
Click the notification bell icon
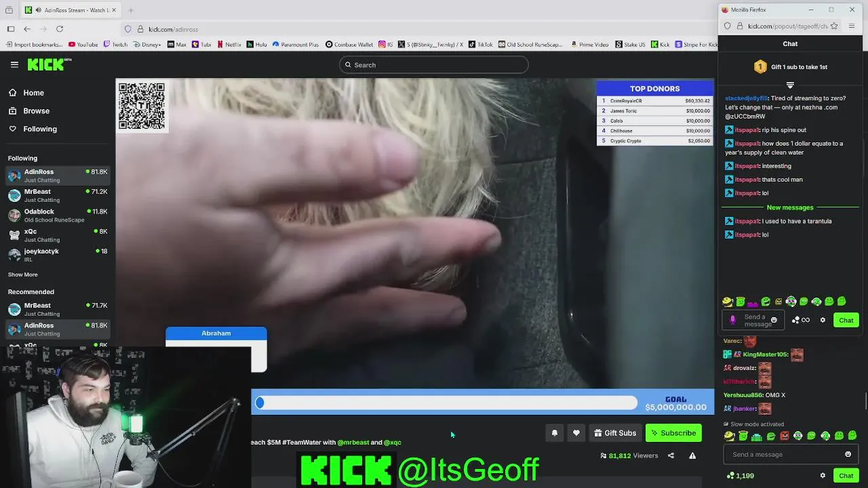[555, 433]
